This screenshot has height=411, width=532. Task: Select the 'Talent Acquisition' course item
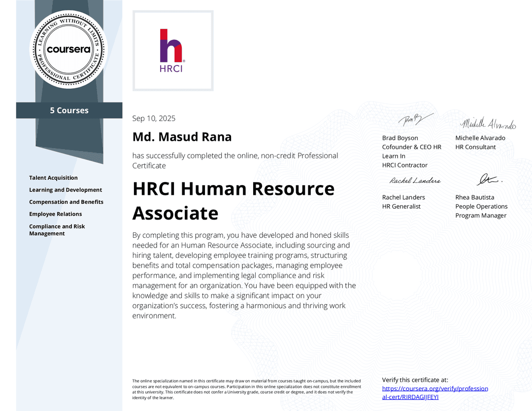tap(53, 178)
